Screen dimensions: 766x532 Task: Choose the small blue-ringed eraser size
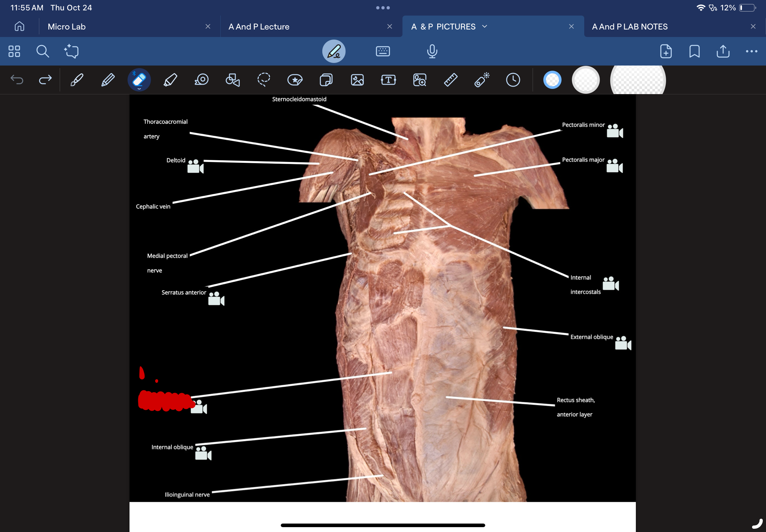(552, 80)
